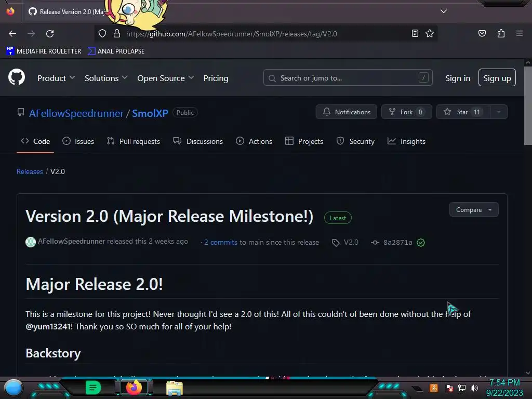Screen dimensions: 532x399
Task: Bookmark this page with the star icon
Action: (x=430, y=34)
